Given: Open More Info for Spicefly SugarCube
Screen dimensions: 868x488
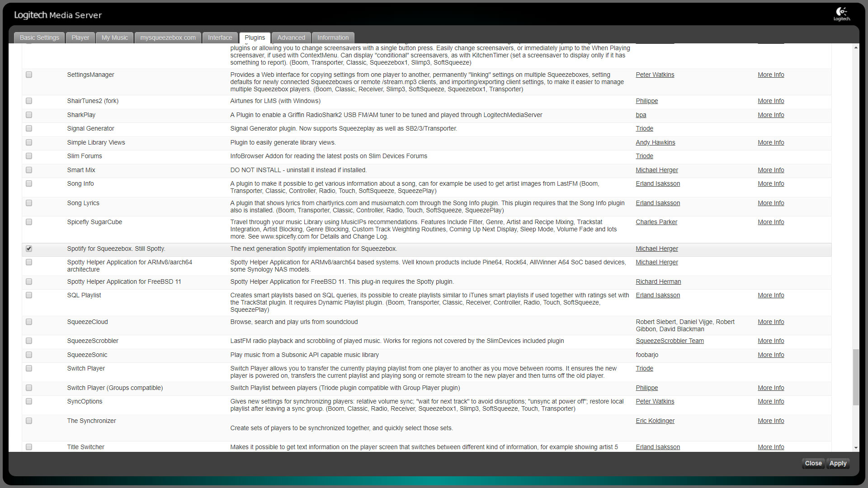Looking at the screenshot, I should pyautogui.click(x=771, y=222).
